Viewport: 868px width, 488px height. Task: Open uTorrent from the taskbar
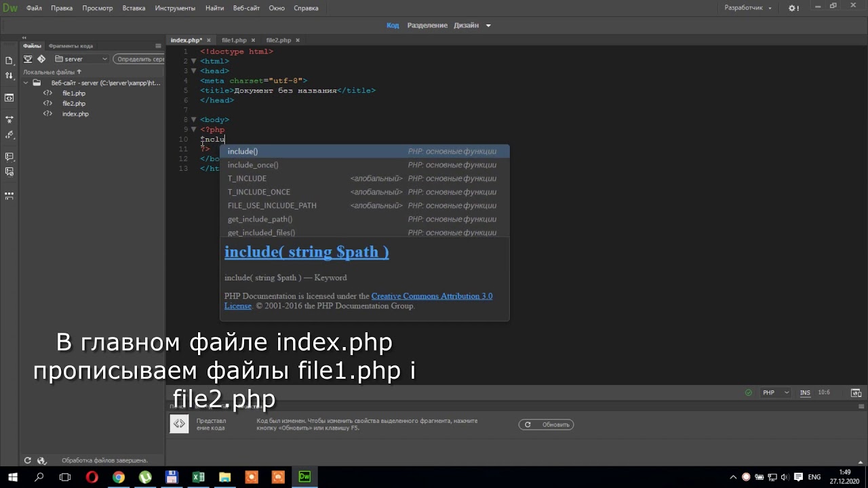coord(145,477)
